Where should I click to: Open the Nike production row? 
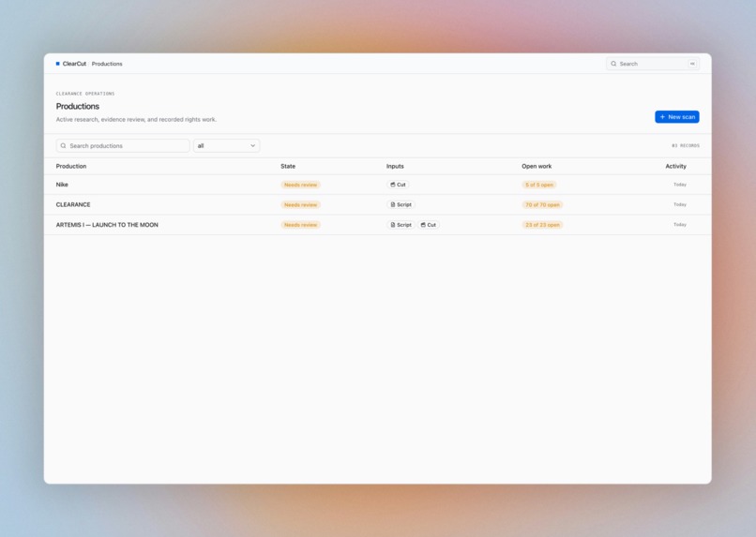377,185
